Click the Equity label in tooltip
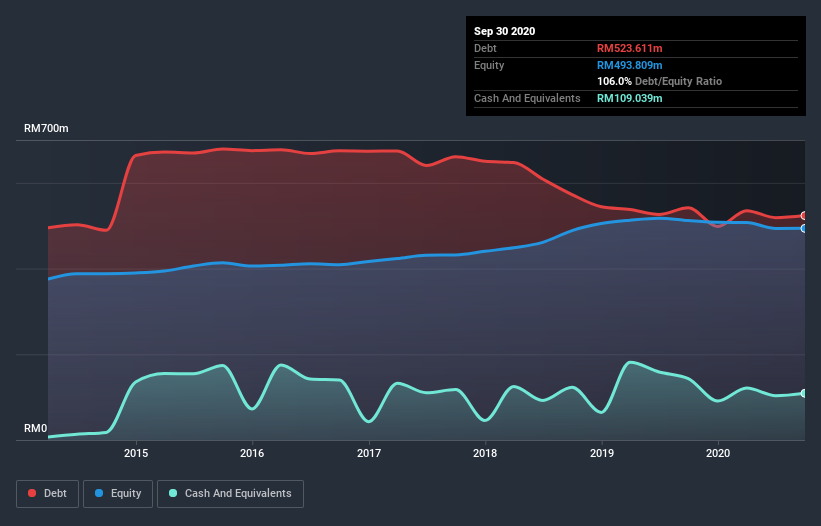 click(489, 65)
